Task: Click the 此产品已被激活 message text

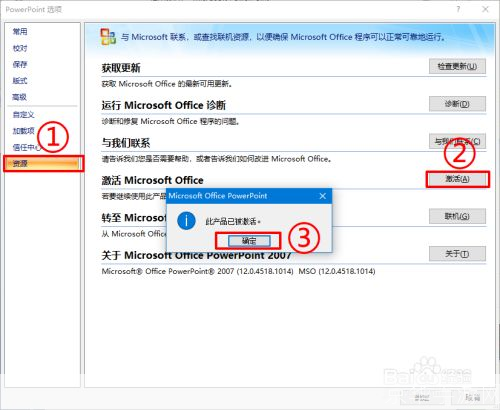Action: click(x=232, y=221)
